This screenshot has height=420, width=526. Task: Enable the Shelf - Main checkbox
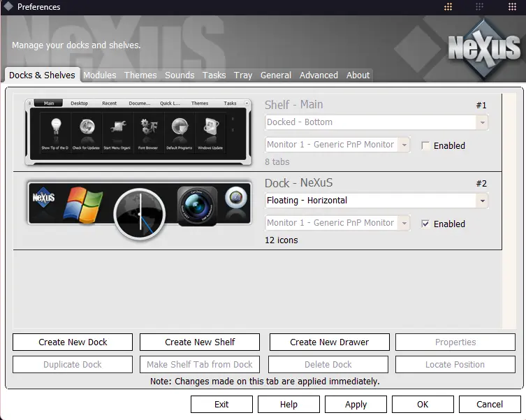pyautogui.click(x=425, y=146)
